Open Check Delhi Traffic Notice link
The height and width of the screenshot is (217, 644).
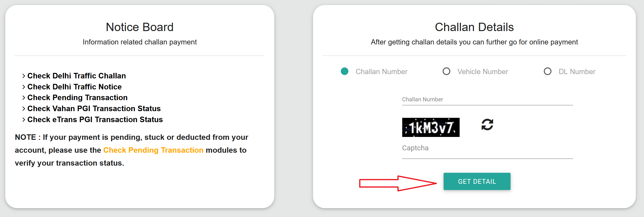point(75,87)
